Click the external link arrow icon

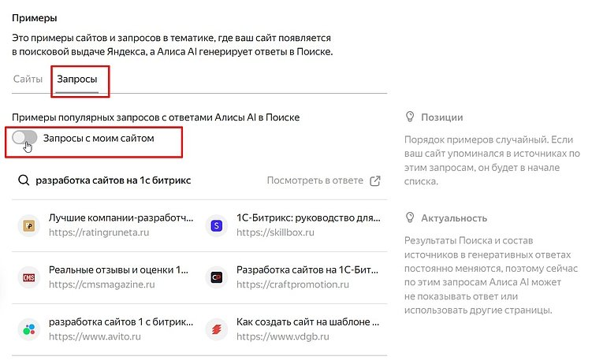pos(375,180)
